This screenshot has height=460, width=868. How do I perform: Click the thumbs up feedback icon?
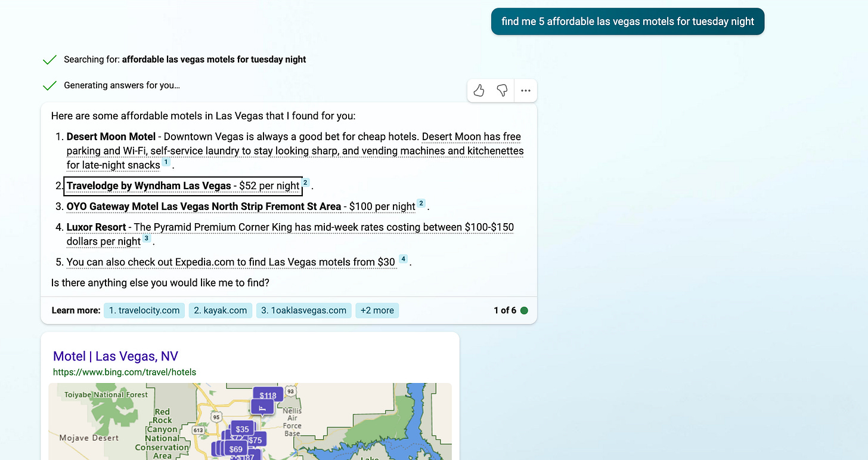pyautogui.click(x=479, y=91)
